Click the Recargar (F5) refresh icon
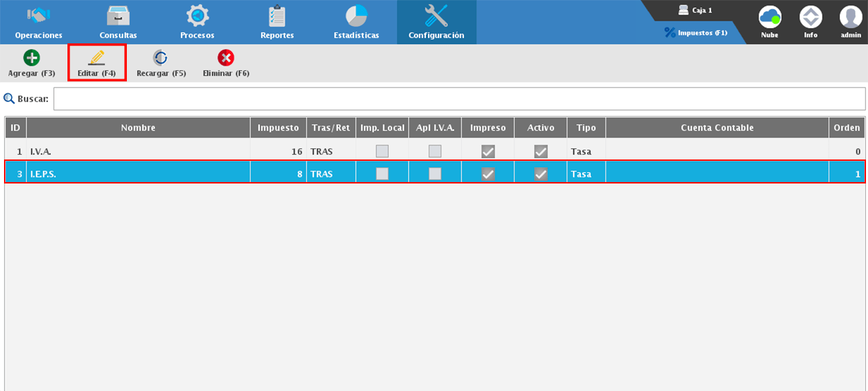 tap(160, 58)
